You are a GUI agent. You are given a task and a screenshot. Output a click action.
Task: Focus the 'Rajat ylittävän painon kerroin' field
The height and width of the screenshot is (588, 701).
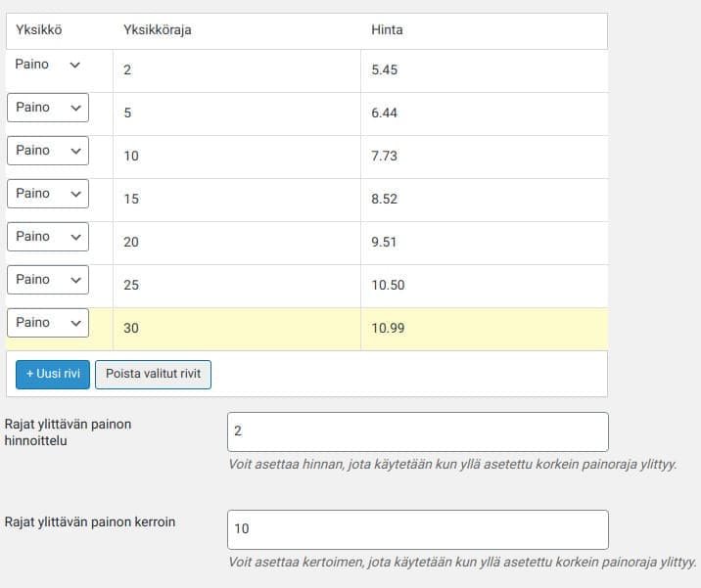417,529
